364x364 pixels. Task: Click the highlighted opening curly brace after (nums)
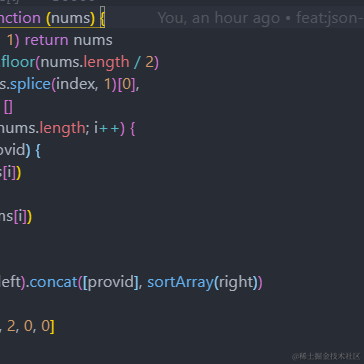point(103,18)
